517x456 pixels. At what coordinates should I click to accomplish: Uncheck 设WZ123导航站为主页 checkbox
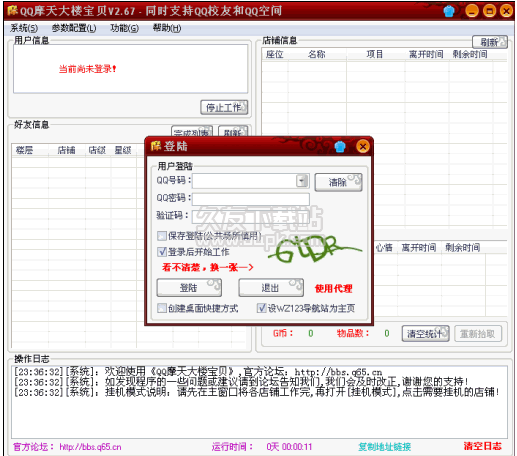pos(262,308)
